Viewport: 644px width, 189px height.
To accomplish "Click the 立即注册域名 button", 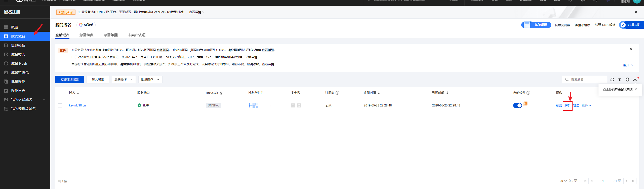I will point(70,80).
